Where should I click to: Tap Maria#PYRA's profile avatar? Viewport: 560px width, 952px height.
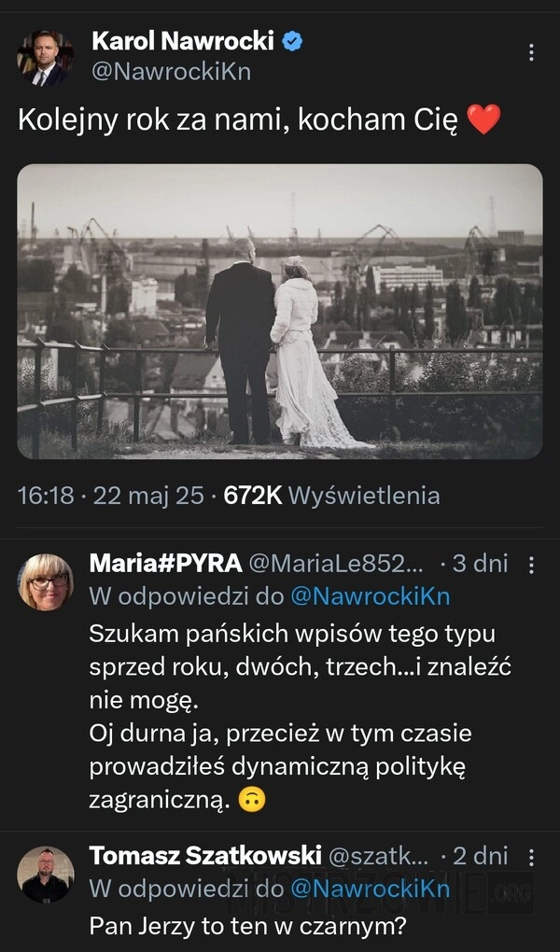[45, 581]
